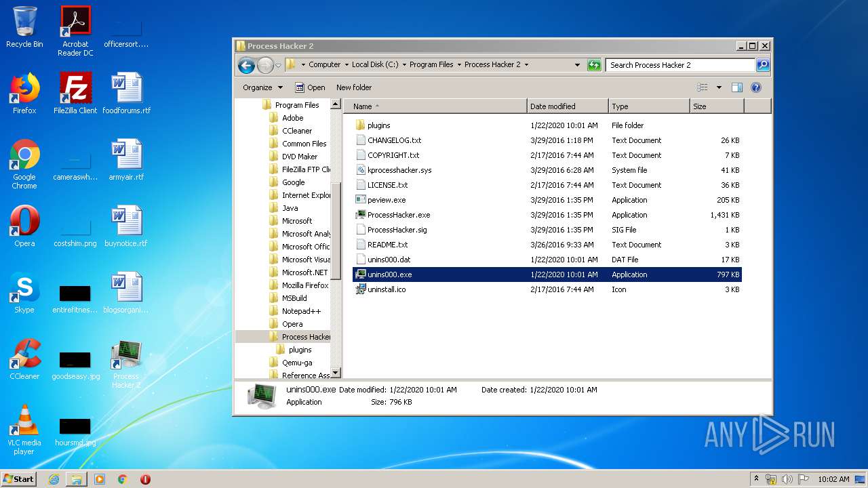Screen dimensions: 868x488
Task: Open Google Chrome desktop shortcut
Action: click(x=24, y=165)
